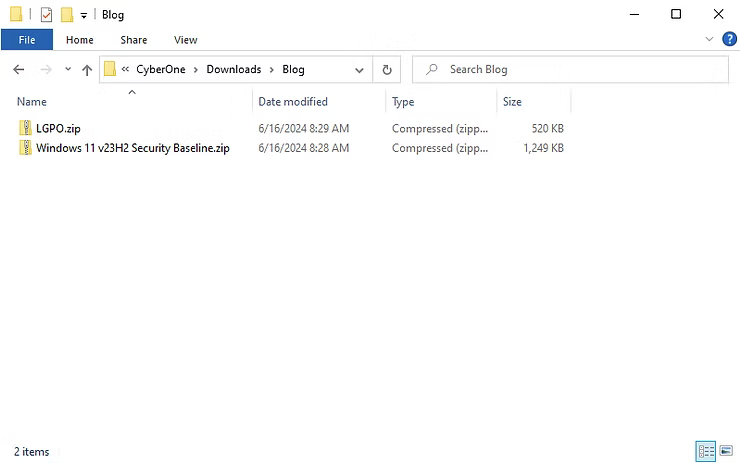Click the '2 items' status text
The image size is (740, 463).
[x=31, y=452]
